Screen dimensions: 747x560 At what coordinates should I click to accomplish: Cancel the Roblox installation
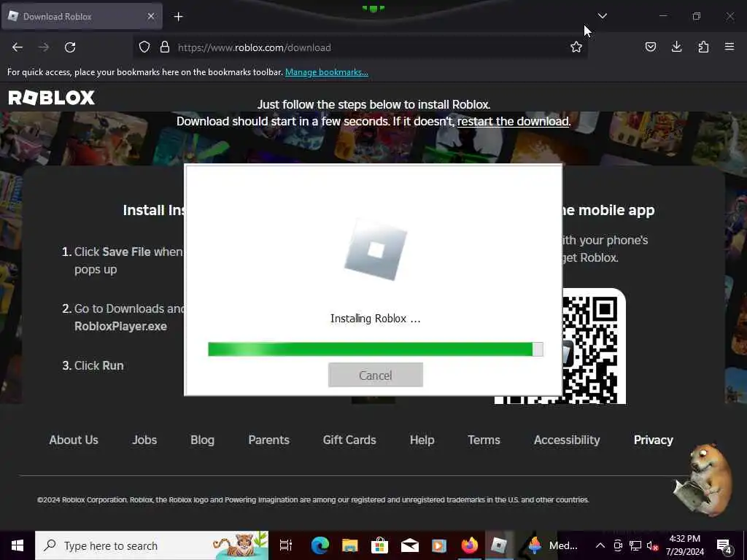tap(376, 376)
